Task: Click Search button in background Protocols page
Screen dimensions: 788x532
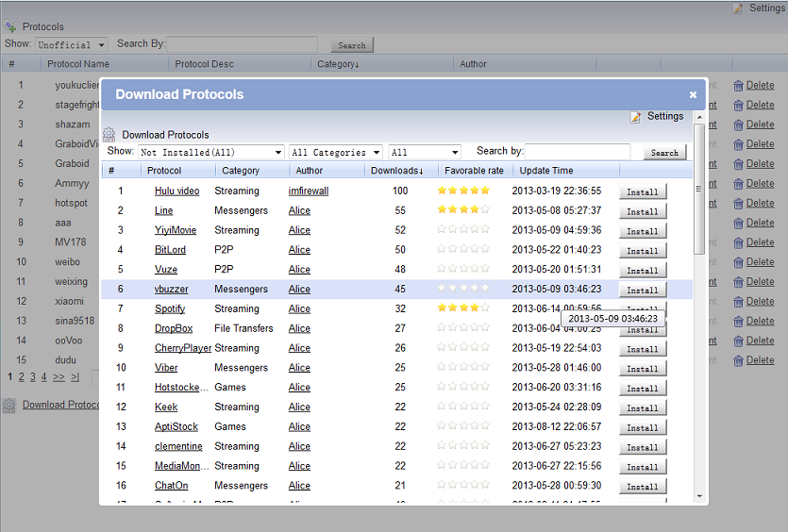Action: [352, 45]
